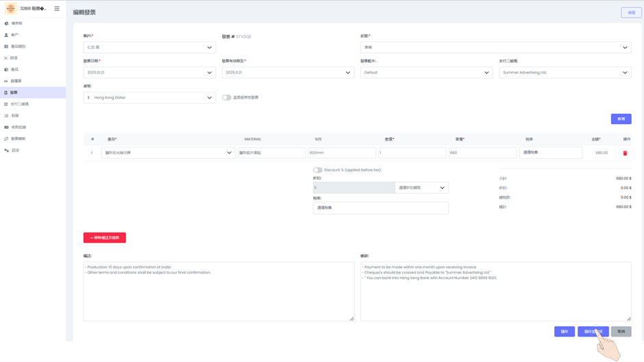Select 發票 invoices menu item in sidebar

tap(14, 93)
